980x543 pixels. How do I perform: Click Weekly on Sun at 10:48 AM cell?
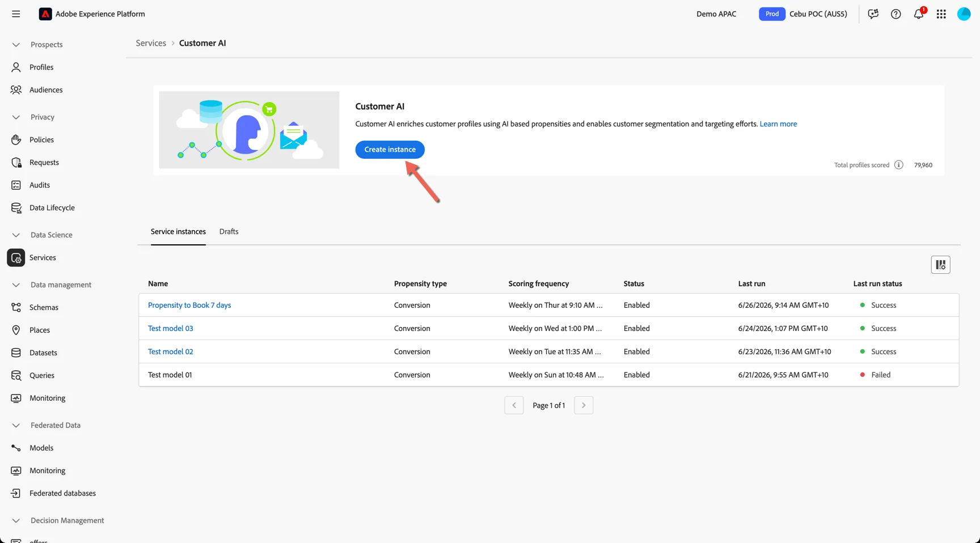pyautogui.click(x=556, y=375)
